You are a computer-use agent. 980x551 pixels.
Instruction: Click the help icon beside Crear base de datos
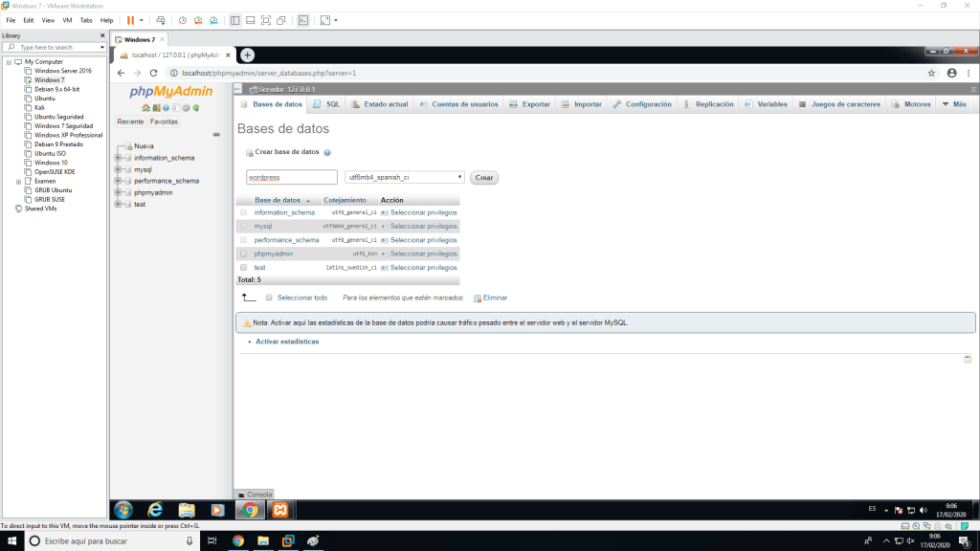point(327,152)
